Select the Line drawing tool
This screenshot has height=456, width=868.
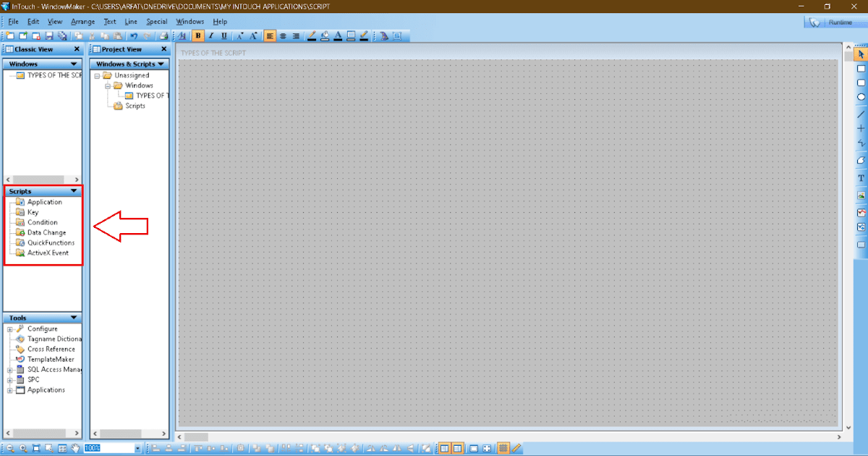(x=861, y=114)
